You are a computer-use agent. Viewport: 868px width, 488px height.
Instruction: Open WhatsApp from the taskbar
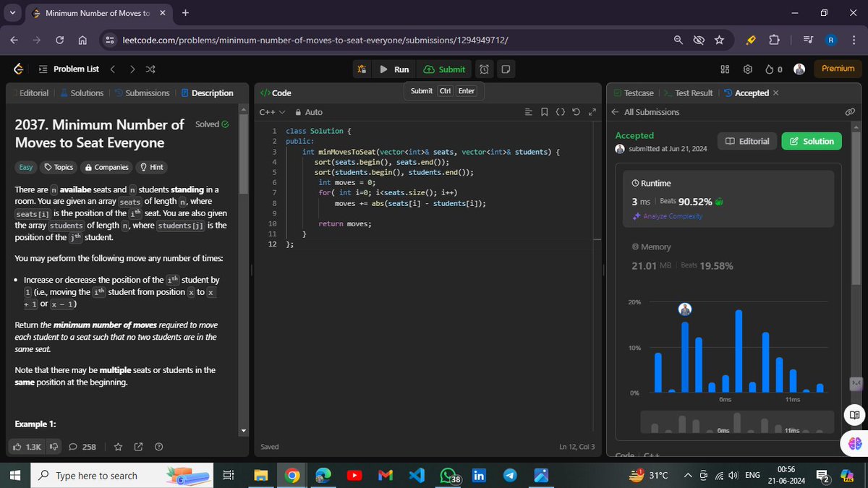point(447,475)
